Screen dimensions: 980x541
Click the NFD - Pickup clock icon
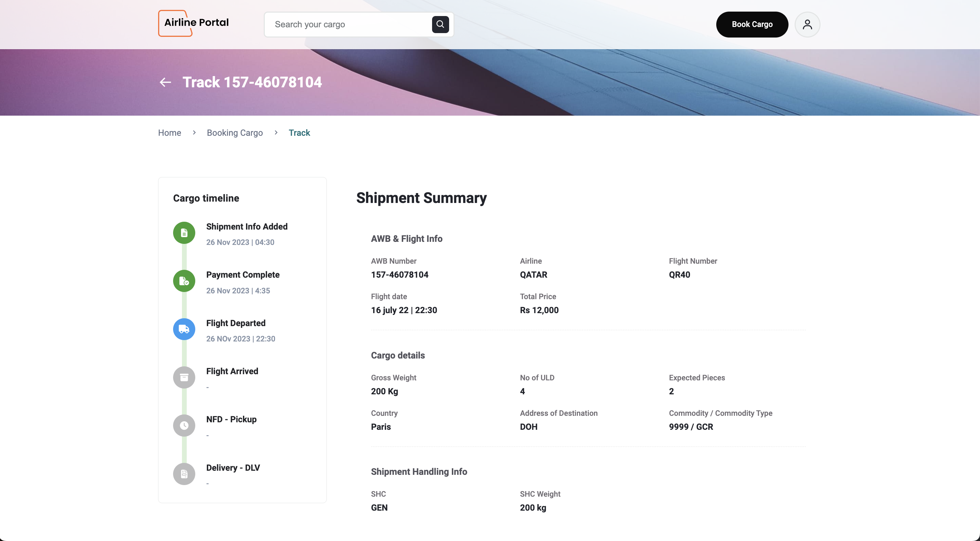coord(184,425)
